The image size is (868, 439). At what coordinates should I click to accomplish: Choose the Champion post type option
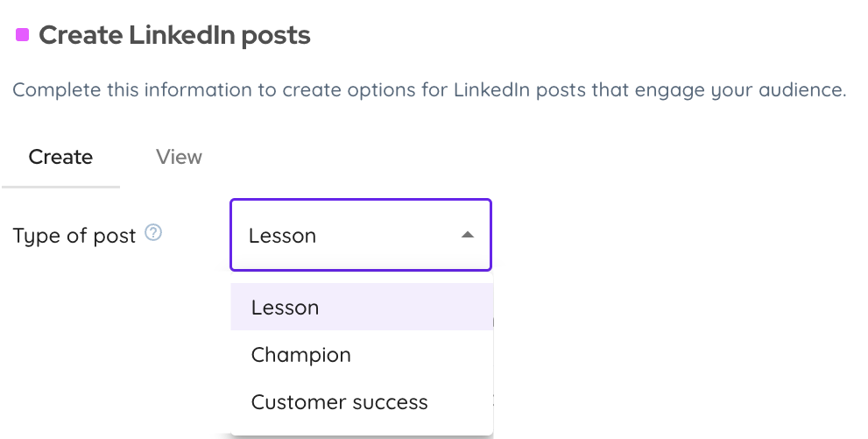pos(300,355)
